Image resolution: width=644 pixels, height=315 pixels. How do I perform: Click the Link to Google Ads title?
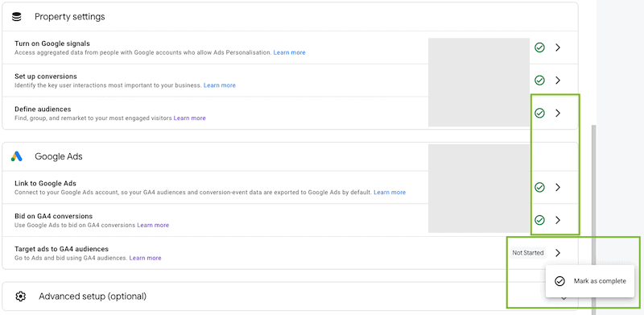(45, 184)
